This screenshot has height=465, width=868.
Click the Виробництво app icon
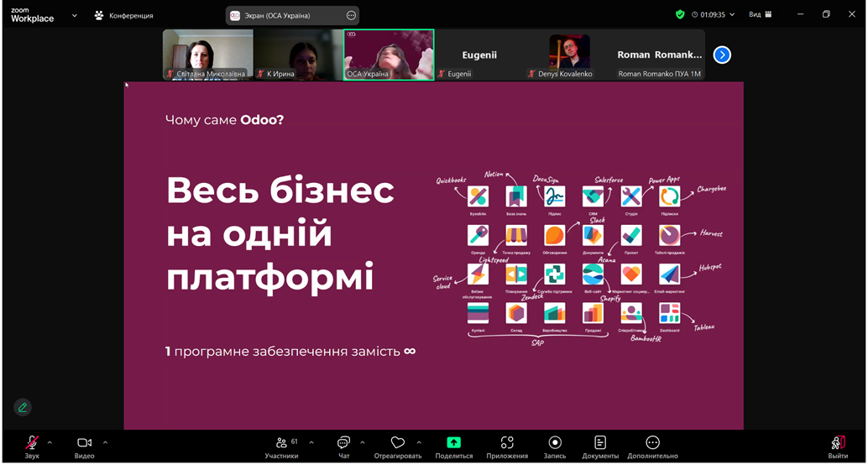tap(554, 313)
